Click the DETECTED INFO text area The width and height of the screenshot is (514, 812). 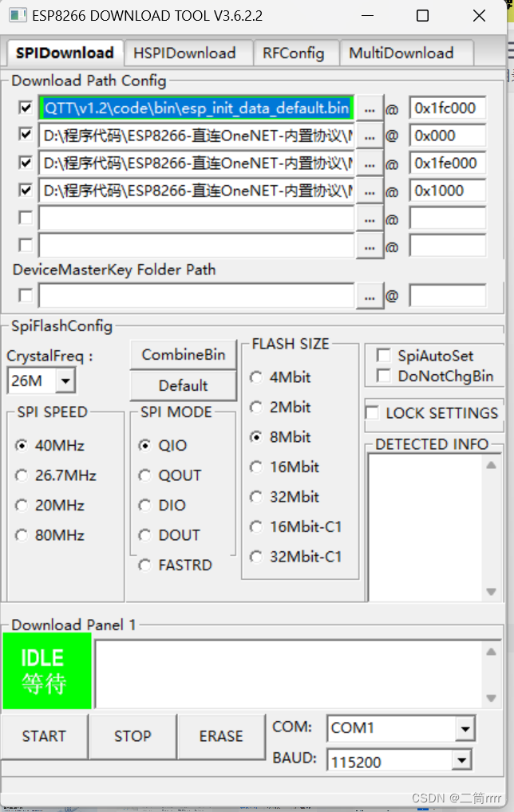point(426,528)
